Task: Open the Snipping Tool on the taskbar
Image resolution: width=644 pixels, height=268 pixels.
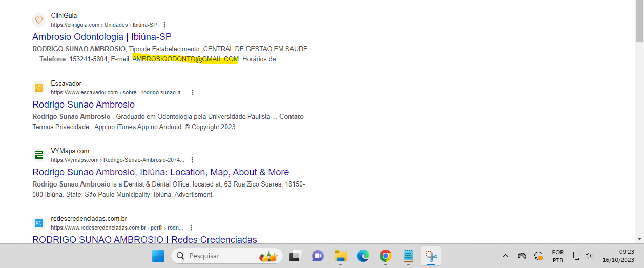Action: click(431, 256)
